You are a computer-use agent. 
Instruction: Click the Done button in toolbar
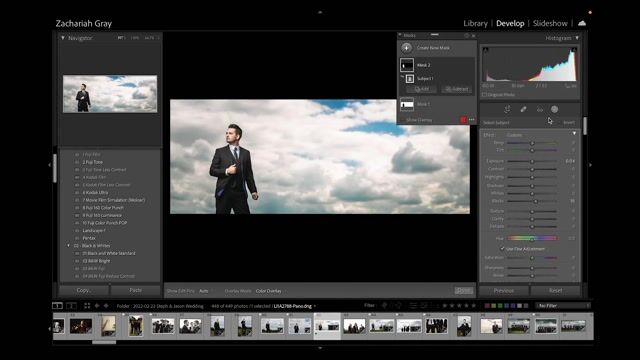click(464, 291)
